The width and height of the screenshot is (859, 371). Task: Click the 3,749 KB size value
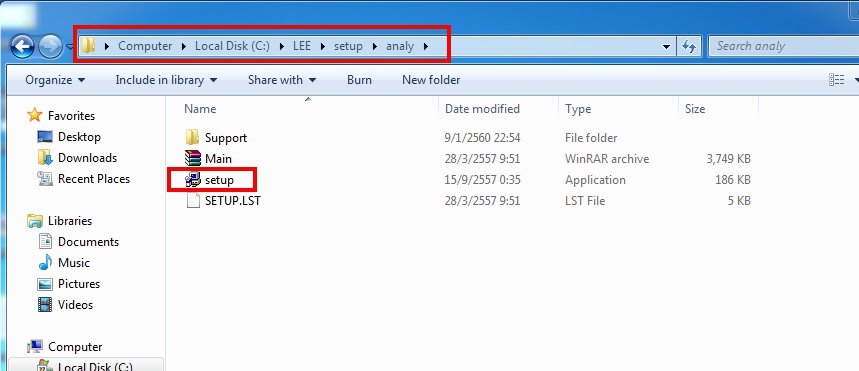click(729, 159)
